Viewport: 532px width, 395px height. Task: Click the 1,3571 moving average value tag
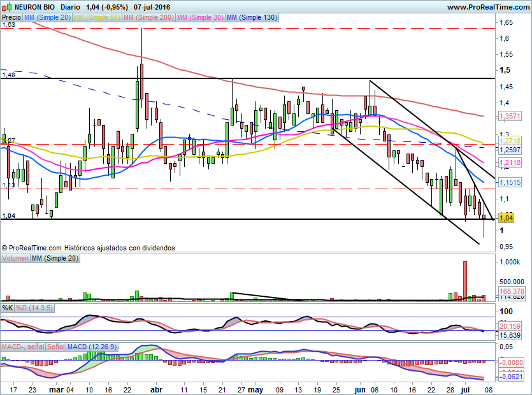[510, 116]
